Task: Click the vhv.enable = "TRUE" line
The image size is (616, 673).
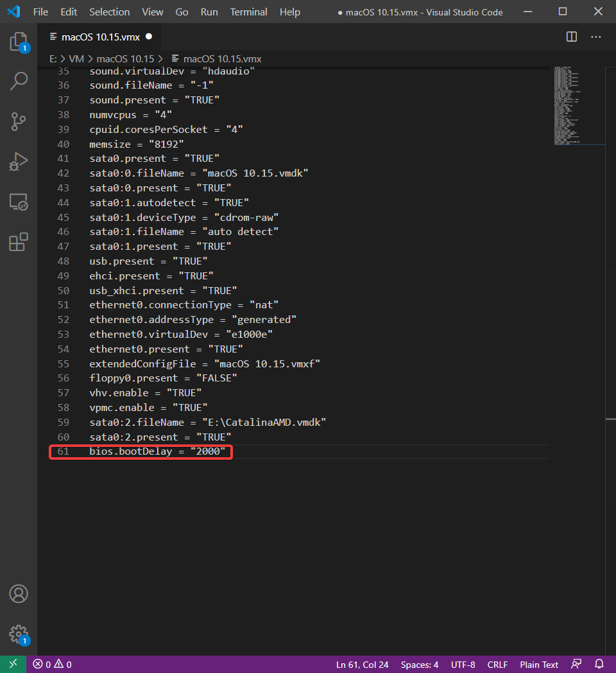Action: [x=145, y=393]
